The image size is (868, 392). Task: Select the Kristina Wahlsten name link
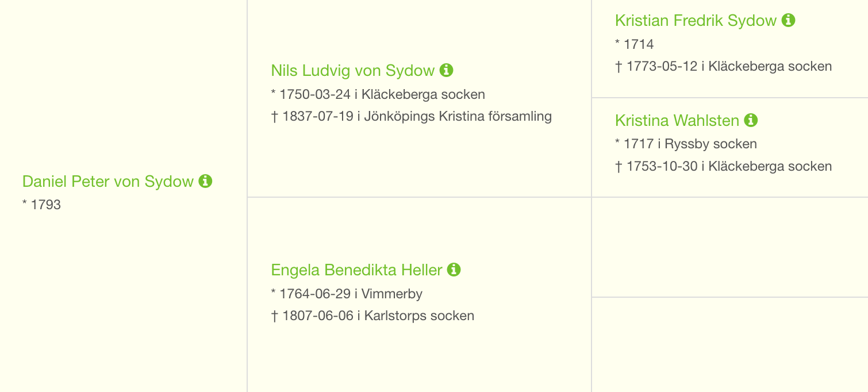click(x=677, y=121)
